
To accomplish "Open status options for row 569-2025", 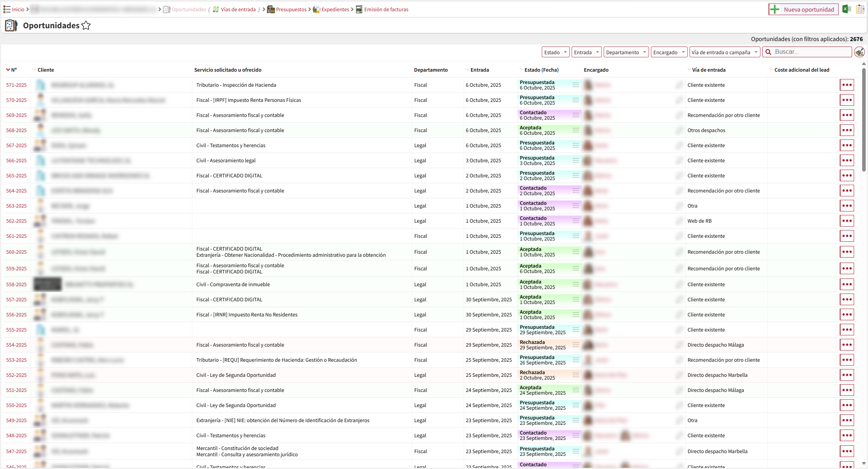I will pos(576,115).
